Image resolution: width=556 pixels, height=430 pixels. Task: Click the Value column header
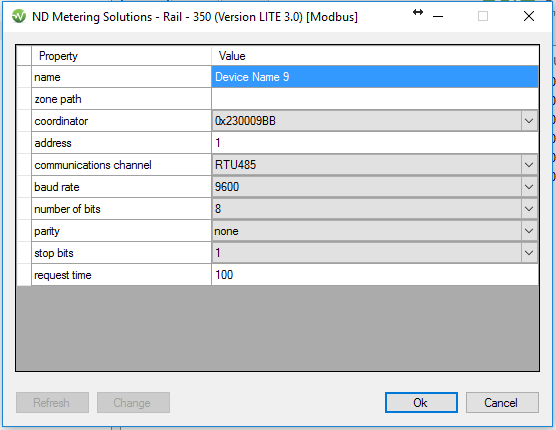(x=375, y=56)
